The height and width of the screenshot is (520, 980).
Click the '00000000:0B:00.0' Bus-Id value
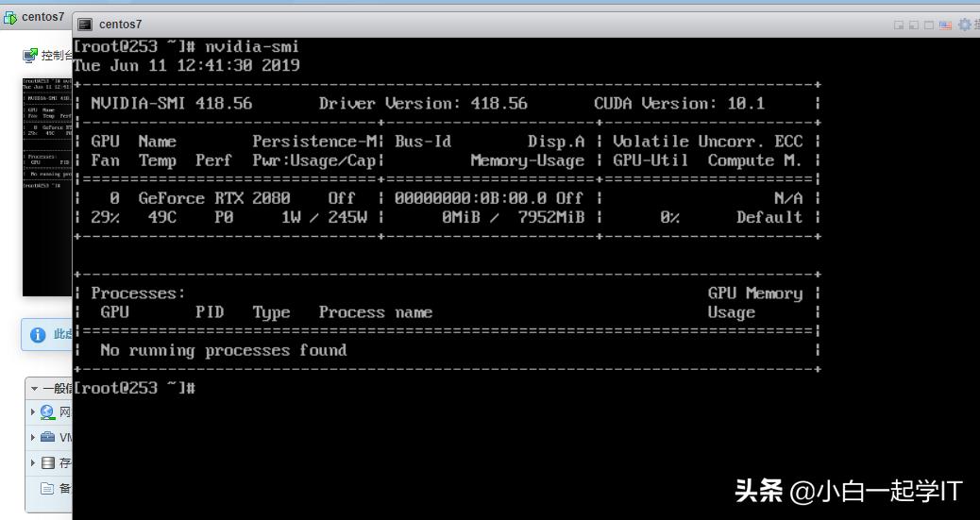point(470,199)
